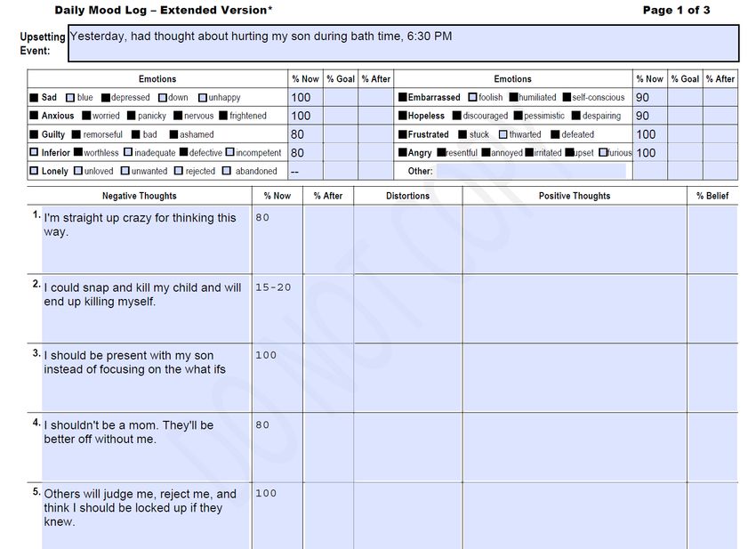
Task: Select the "Daily Mood Log – Extended Version" title
Action: (163, 10)
